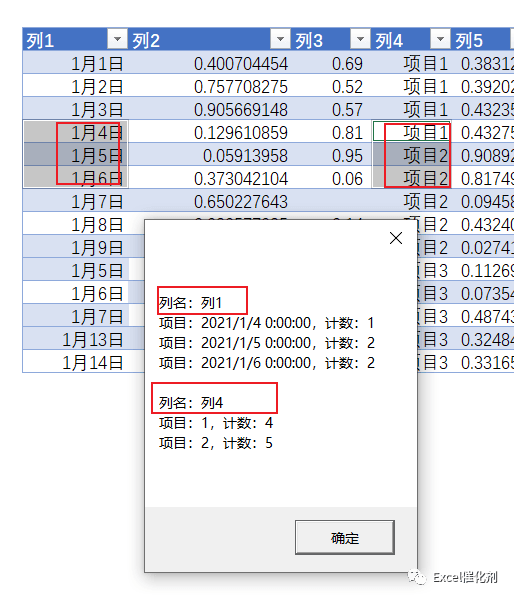This screenshot has width=514, height=600.
Task: Open the 列3 filter dropdown
Action: coord(360,39)
